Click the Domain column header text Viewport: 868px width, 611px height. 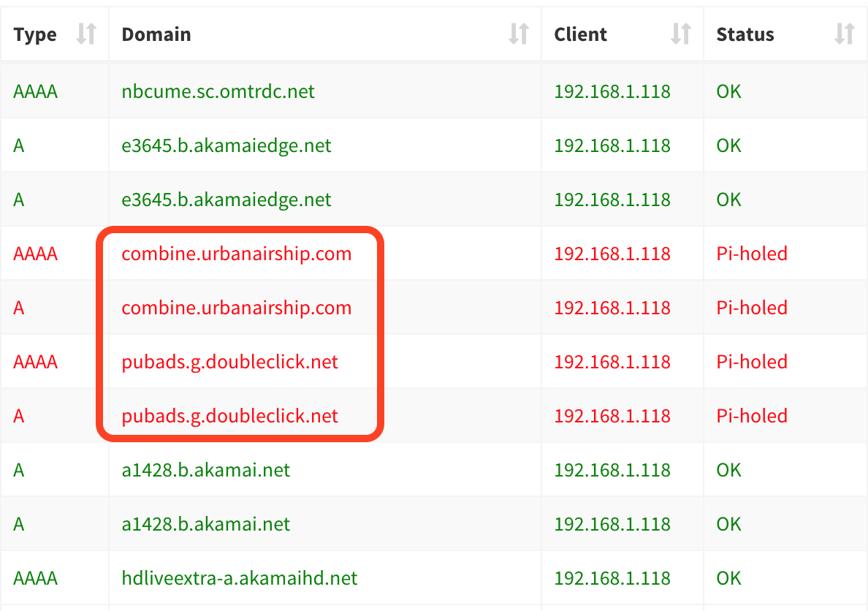tap(156, 34)
